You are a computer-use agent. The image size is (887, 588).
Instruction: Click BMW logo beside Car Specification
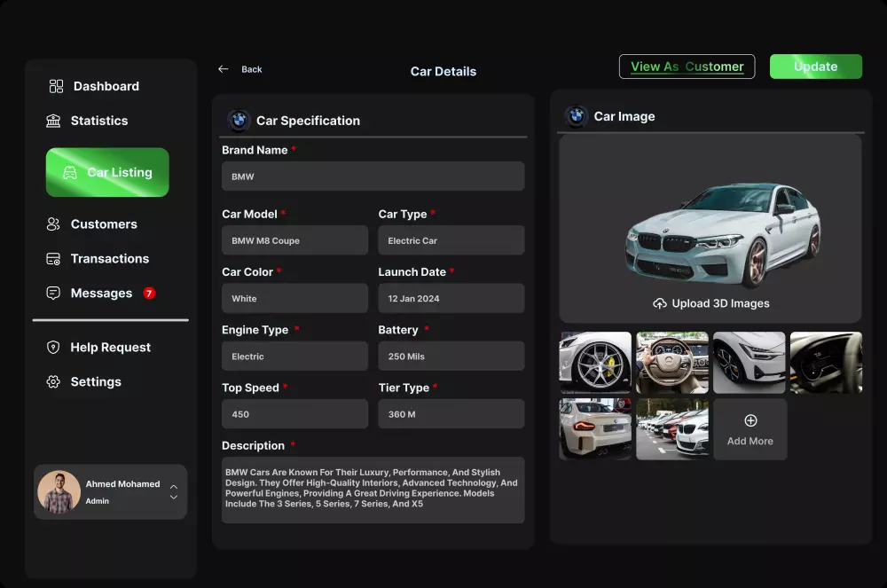pyautogui.click(x=239, y=120)
